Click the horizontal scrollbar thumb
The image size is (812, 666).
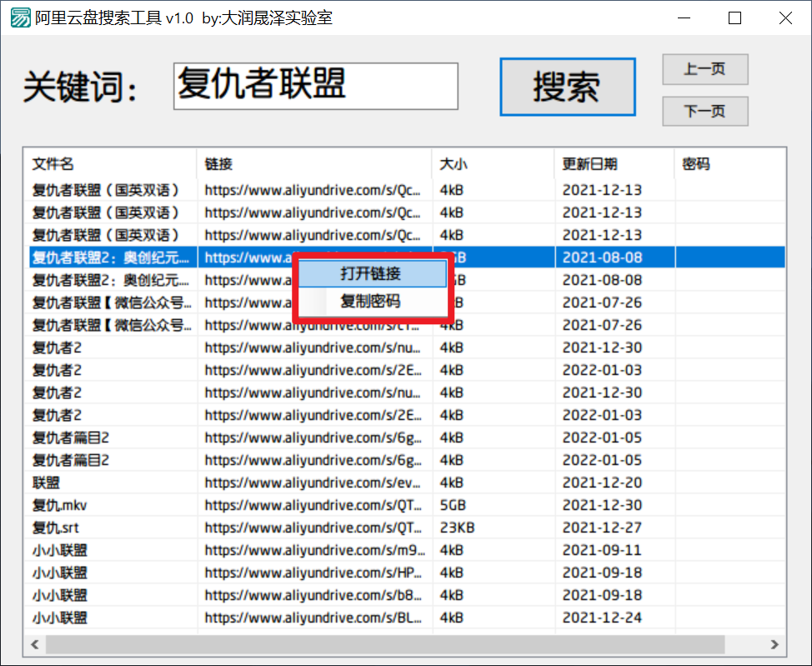(385, 644)
